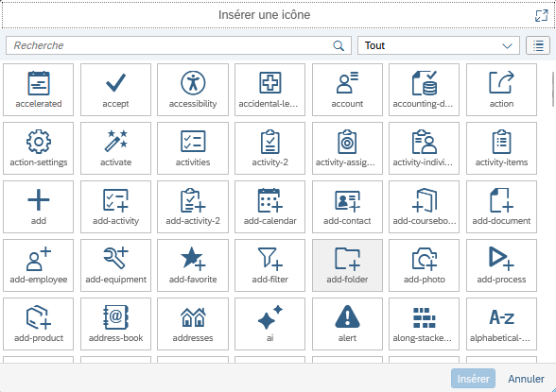Choose the alert warning triangle icon
556x392 pixels.
pos(347,324)
